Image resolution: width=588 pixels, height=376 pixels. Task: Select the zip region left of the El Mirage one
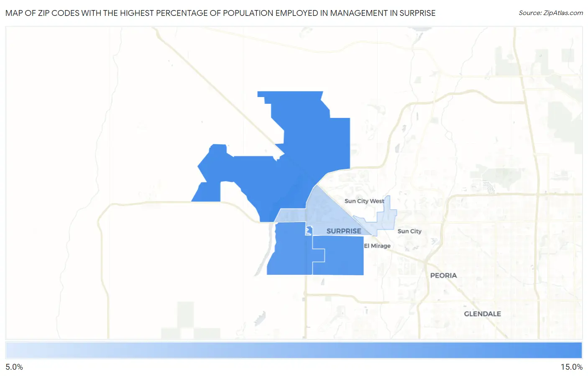[x=290, y=249]
